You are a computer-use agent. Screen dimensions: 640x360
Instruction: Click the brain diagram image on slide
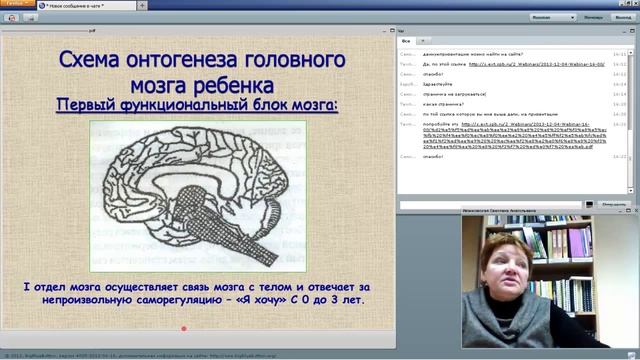(198, 196)
